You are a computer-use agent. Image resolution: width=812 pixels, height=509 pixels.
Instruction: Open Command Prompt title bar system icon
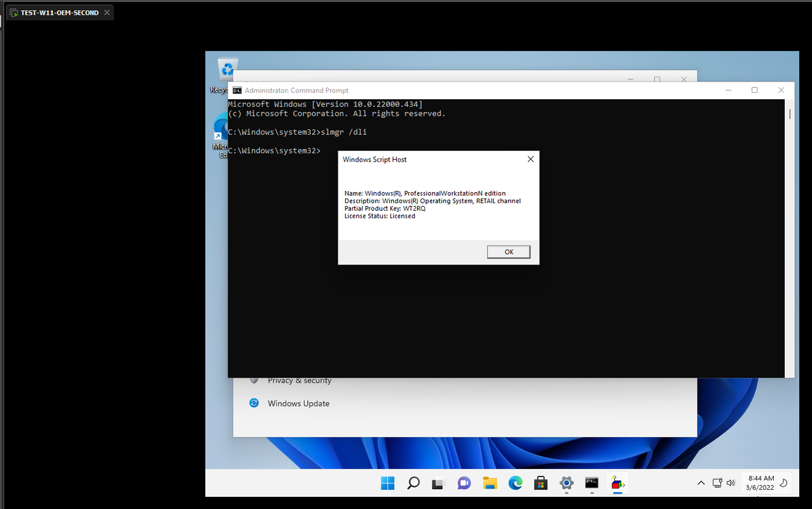tap(237, 90)
